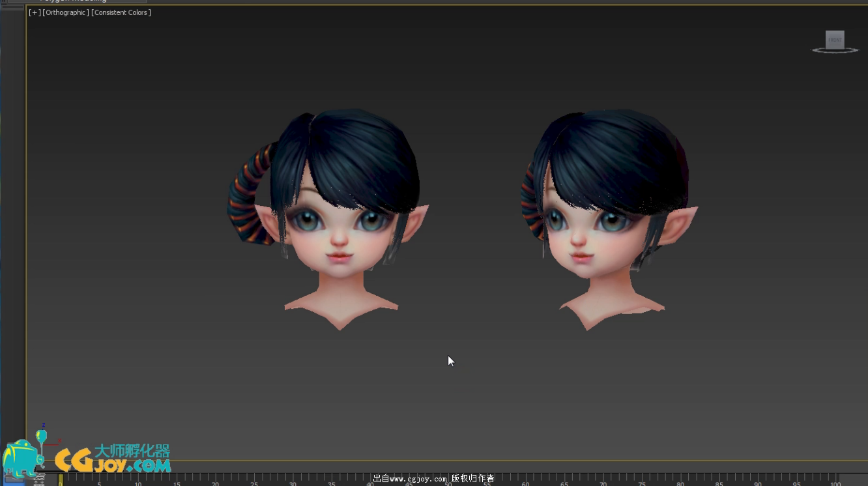Select the right elf head model
Screen dimensions: 868x486
tap(609, 218)
